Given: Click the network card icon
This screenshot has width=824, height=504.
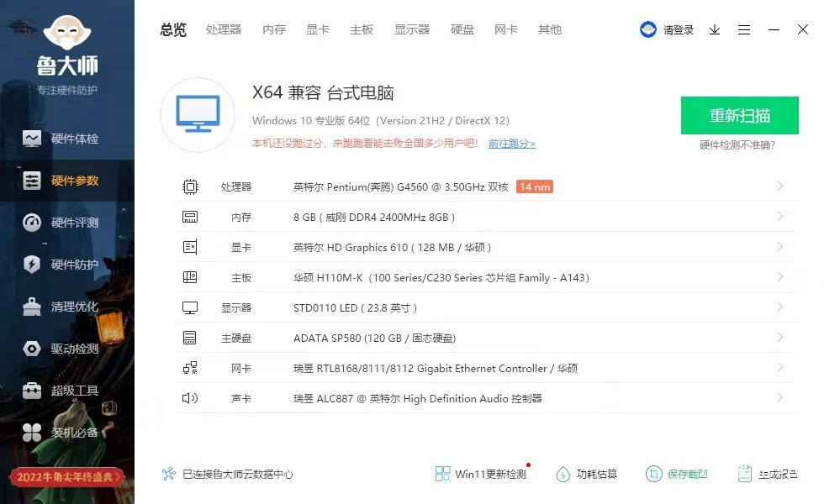Looking at the screenshot, I should point(190,368).
